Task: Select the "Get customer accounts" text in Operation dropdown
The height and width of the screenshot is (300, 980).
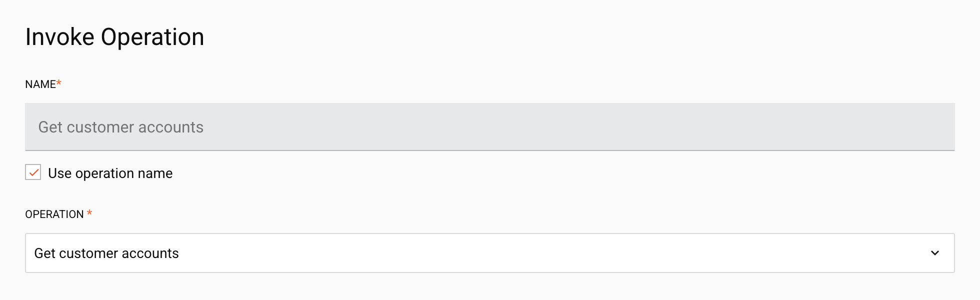Action: coord(106,253)
